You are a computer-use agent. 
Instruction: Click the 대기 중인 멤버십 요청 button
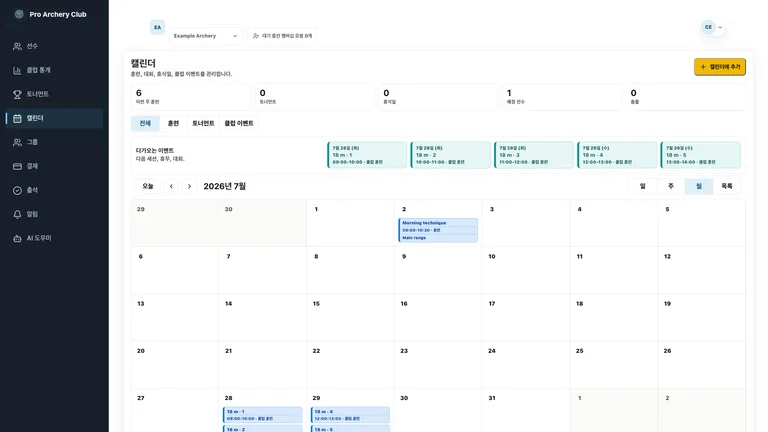click(x=282, y=36)
